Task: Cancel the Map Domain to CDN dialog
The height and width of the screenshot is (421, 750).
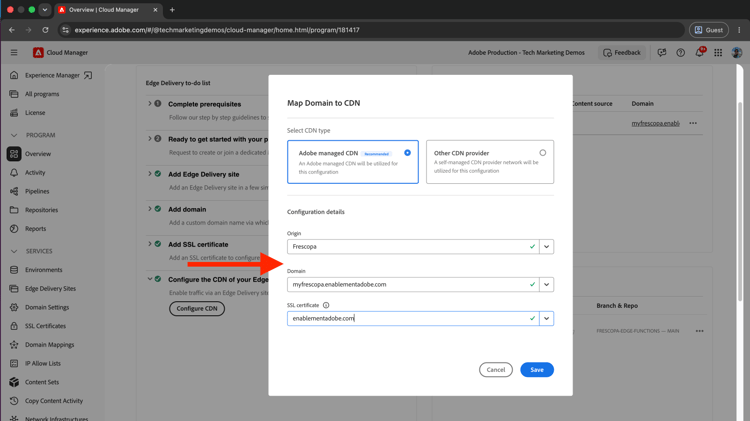Action: click(496, 370)
